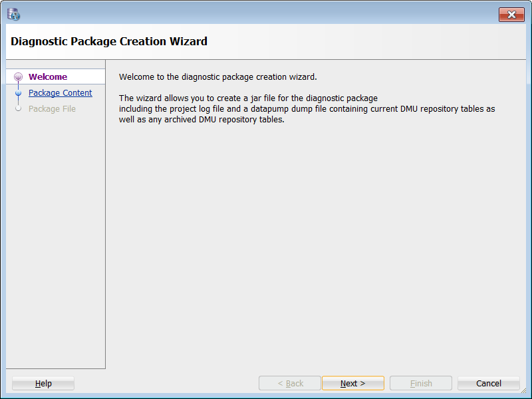Proceed with the Next button
Image resolution: width=532 pixels, height=399 pixels.
(x=352, y=383)
